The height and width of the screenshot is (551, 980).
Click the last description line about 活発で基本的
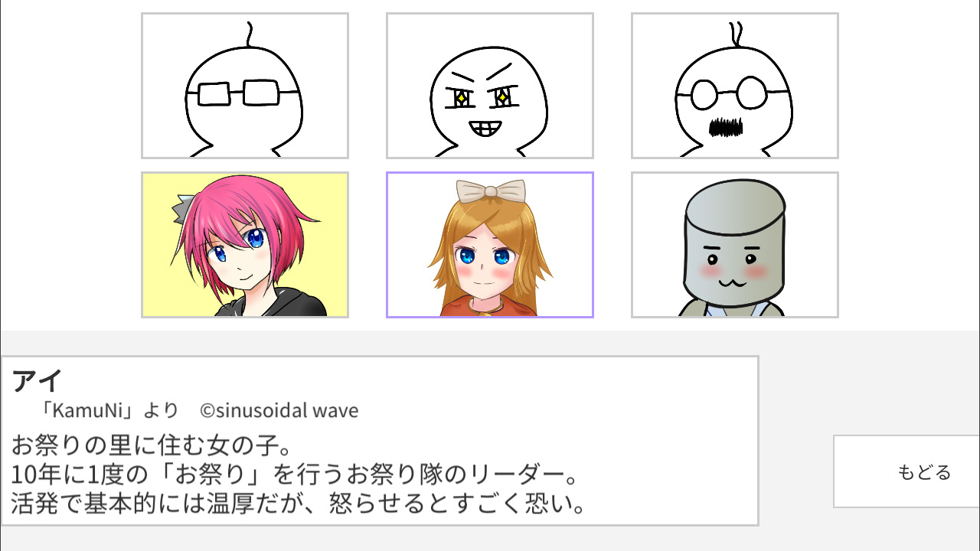tap(299, 504)
